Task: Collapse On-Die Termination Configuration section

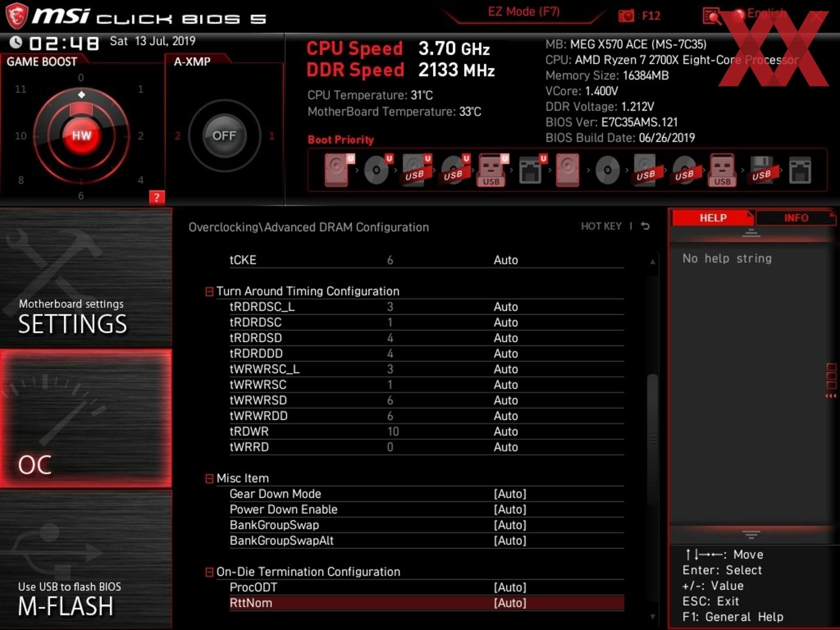Action: (x=209, y=573)
